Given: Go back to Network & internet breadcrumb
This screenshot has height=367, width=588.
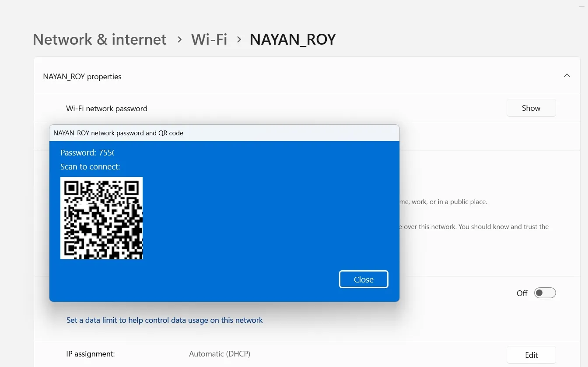Looking at the screenshot, I should point(100,39).
